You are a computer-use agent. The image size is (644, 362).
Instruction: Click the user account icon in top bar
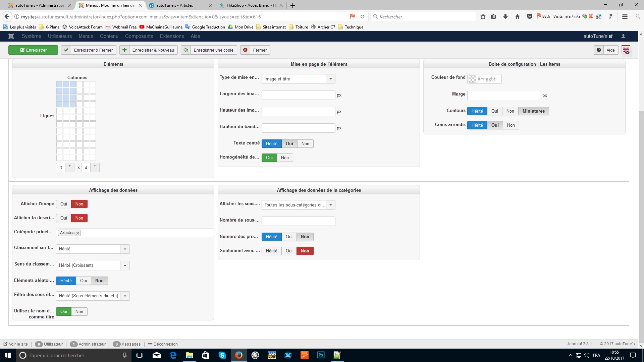pos(623,36)
